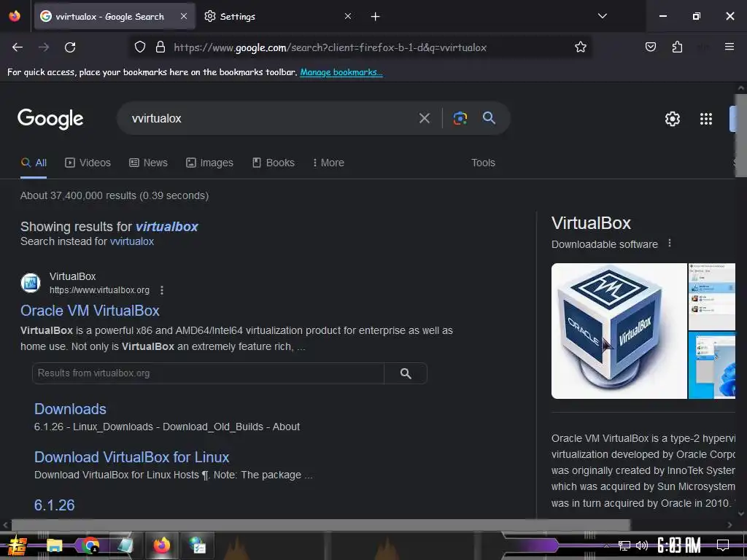Image resolution: width=747 pixels, height=560 pixels.
Task: Open the search Tools options
Action: 483,163
